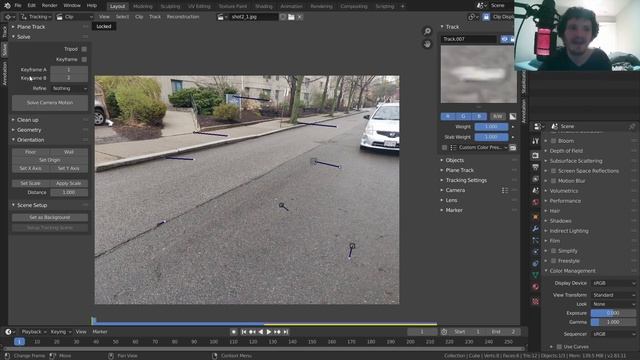The height and width of the screenshot is (360, 640).
Task: Open the Edit menu
Action: coord(31,6)
